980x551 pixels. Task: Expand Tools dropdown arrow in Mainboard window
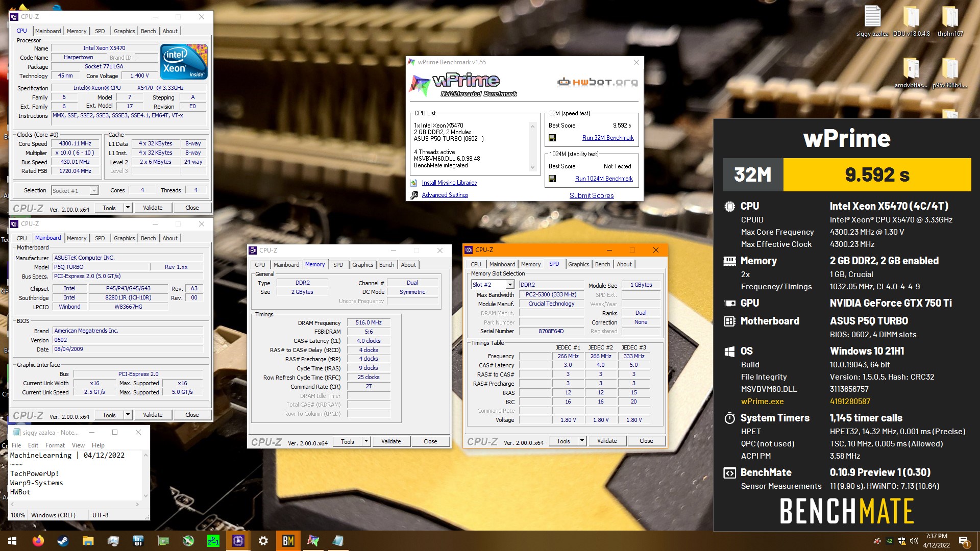128,415
